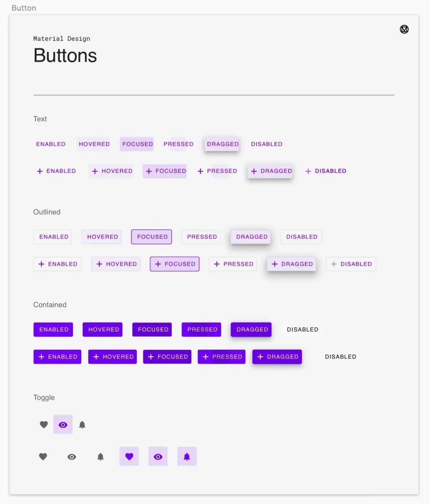
Task: Click the text ENABLED button without icon
Action: 51,144
